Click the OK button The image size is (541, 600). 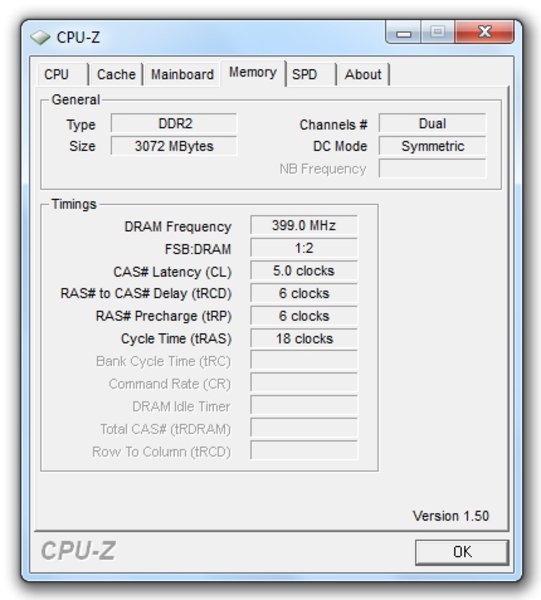(462, 552)
